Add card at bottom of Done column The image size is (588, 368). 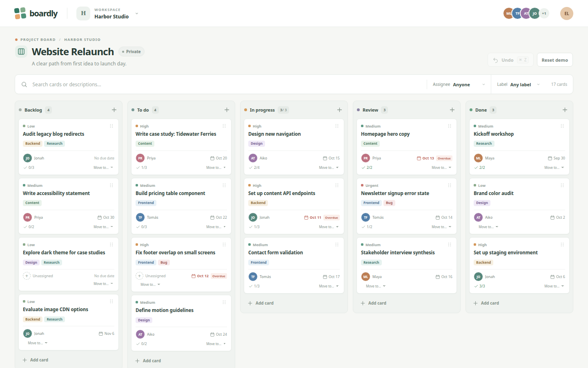[x=486, y=303]
